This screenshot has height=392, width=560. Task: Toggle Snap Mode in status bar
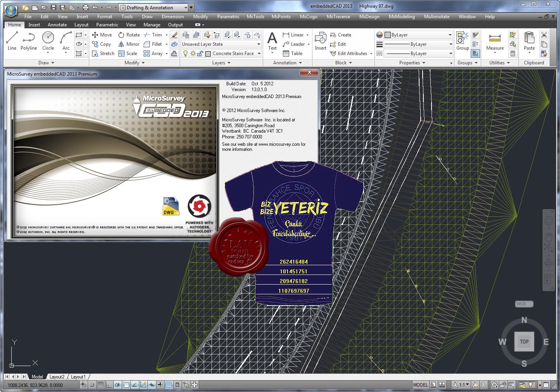click(x=92, y=385)
